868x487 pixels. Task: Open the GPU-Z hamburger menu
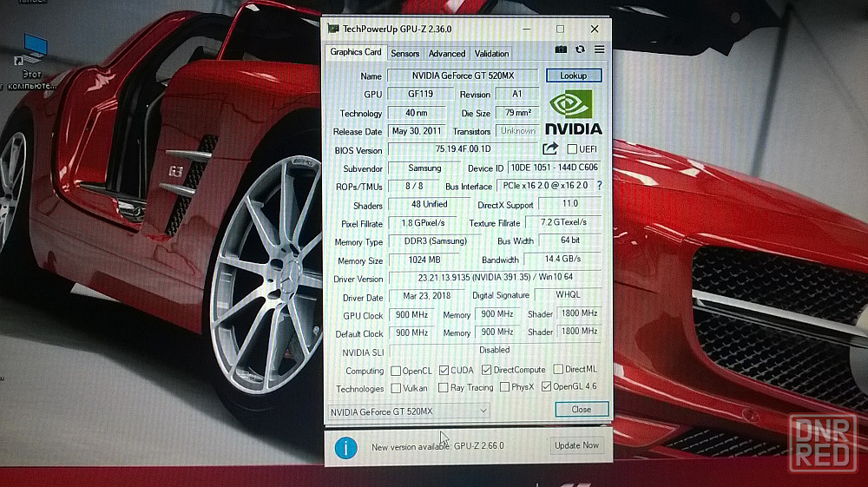[600, 49]
